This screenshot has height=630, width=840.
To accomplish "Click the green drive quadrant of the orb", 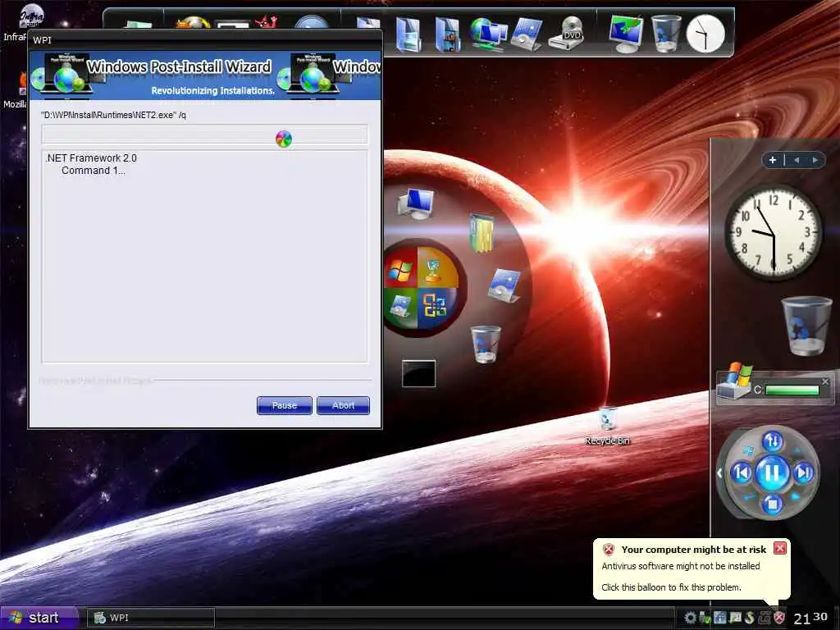I will tap(401, 307).
